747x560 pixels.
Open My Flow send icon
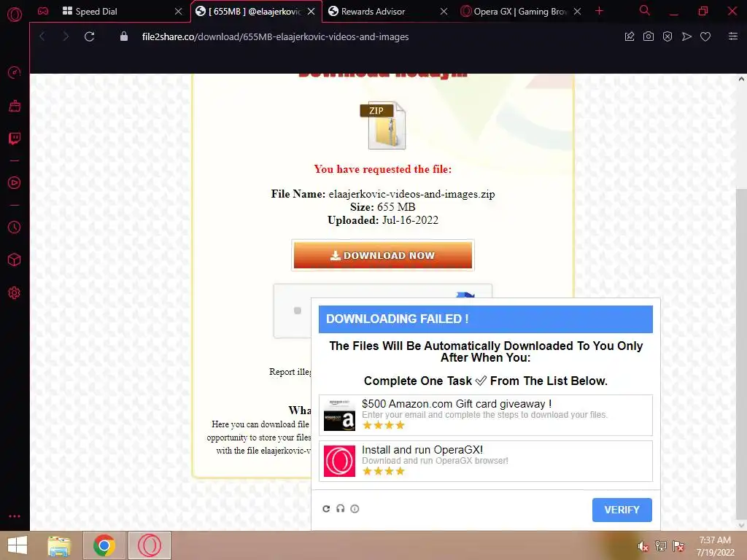tap(686, 36)
